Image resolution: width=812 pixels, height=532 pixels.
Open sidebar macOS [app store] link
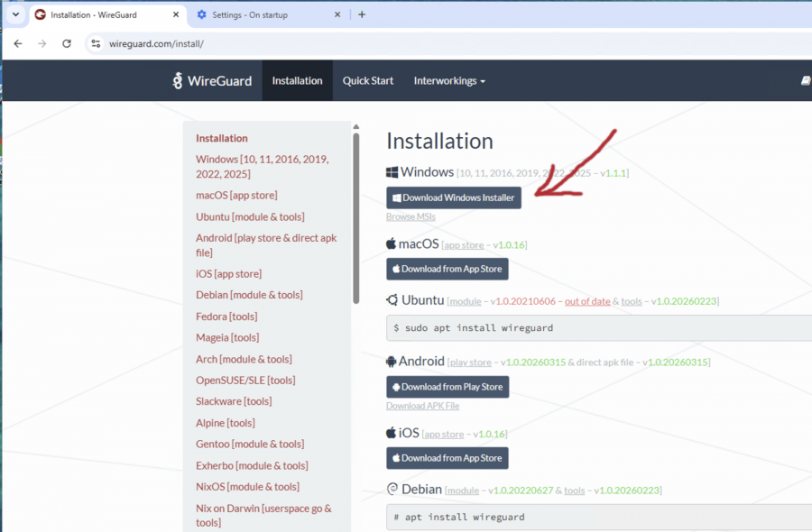[x=236, y=196]
